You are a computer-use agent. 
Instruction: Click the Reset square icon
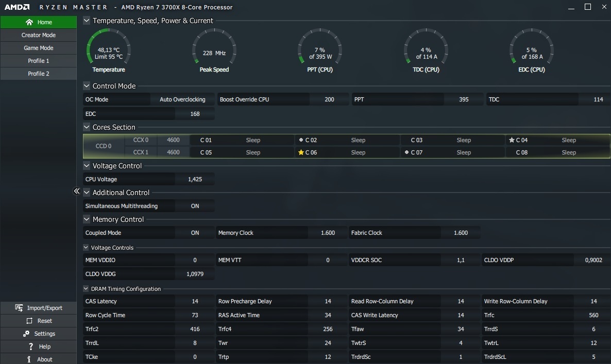tap(29, 321)
